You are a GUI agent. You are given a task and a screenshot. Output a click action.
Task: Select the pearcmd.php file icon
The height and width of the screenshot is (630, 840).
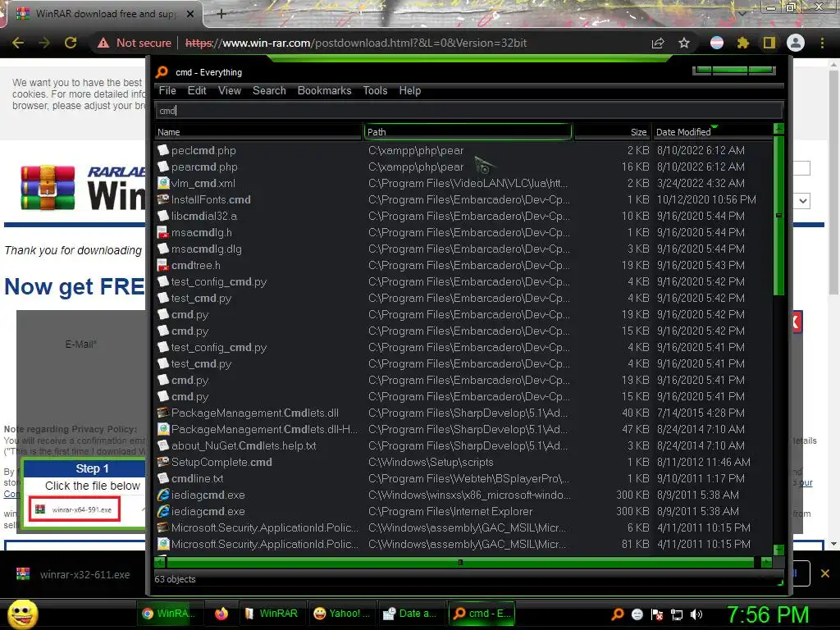(163, 167)
